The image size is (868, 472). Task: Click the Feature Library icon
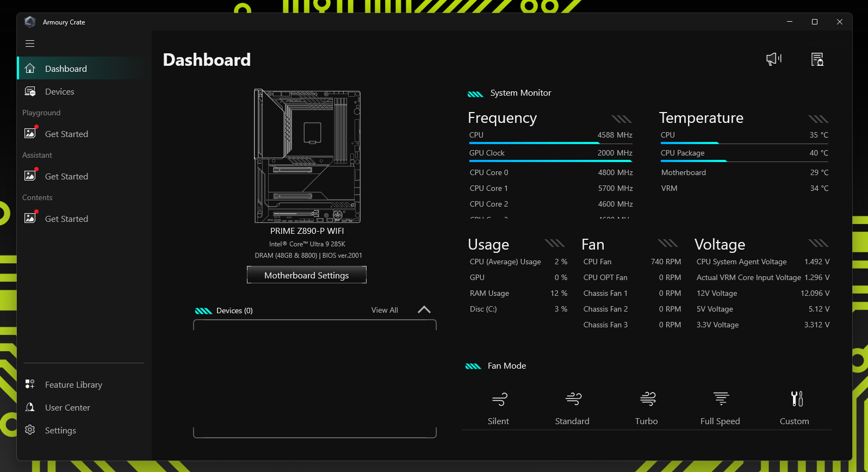tap(30, 384)
